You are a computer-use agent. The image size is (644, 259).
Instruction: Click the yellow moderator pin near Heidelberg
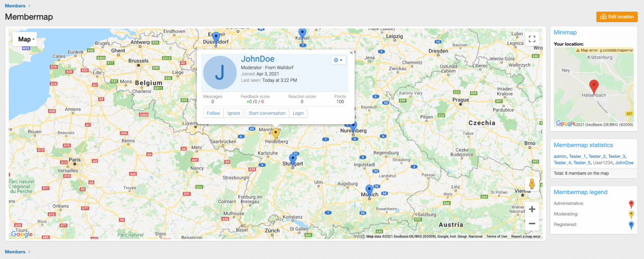pyautogui.click(x=275, y=133)
